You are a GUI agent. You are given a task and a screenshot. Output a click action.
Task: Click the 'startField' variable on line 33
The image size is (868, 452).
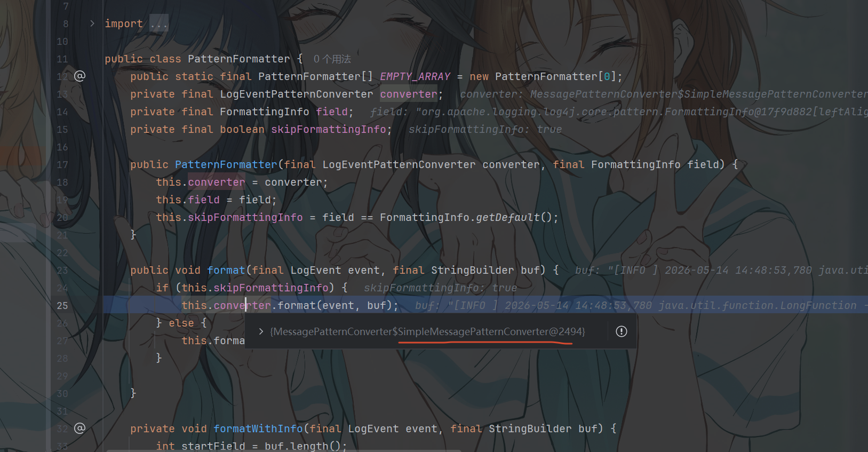coord(213,446)
